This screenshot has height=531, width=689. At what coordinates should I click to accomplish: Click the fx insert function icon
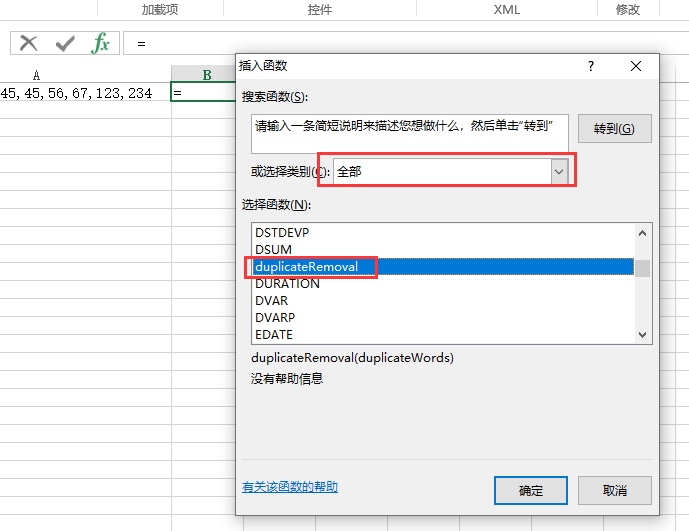tap(101, 43)
